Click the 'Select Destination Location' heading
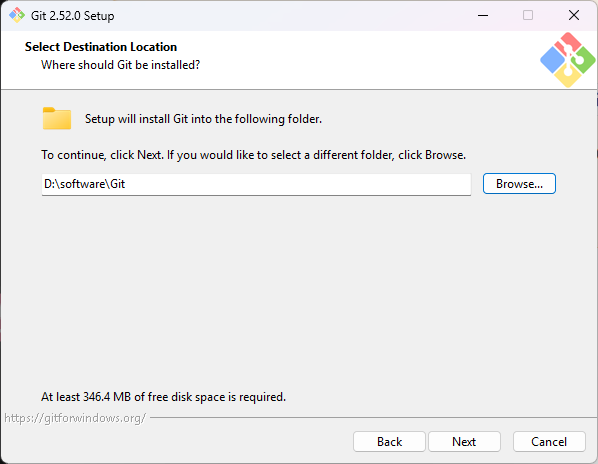Viewport: 598px width, 464px height. 101,47
